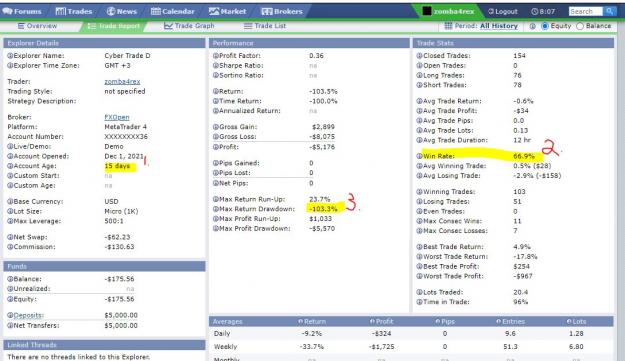Sort Averages by Profit column header
Image resolution: width=625 pixels, height=361 pixels.
click(381, 322)
